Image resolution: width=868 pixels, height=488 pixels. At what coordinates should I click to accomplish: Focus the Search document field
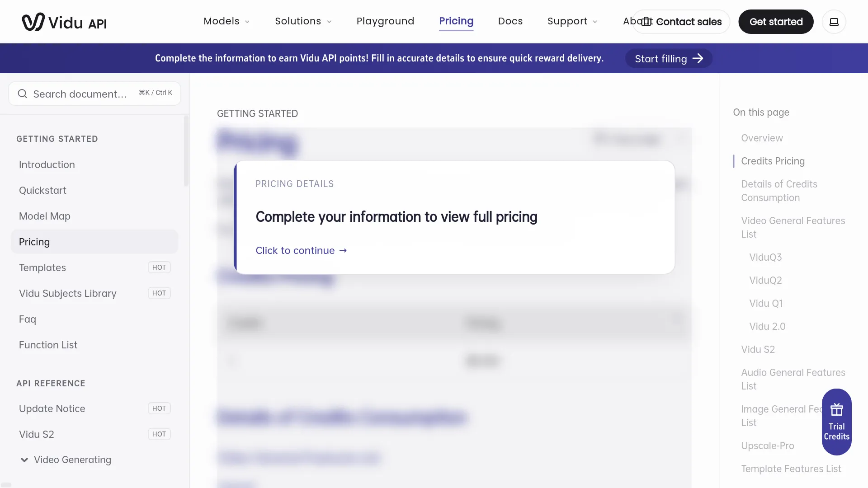coord(94,94)
